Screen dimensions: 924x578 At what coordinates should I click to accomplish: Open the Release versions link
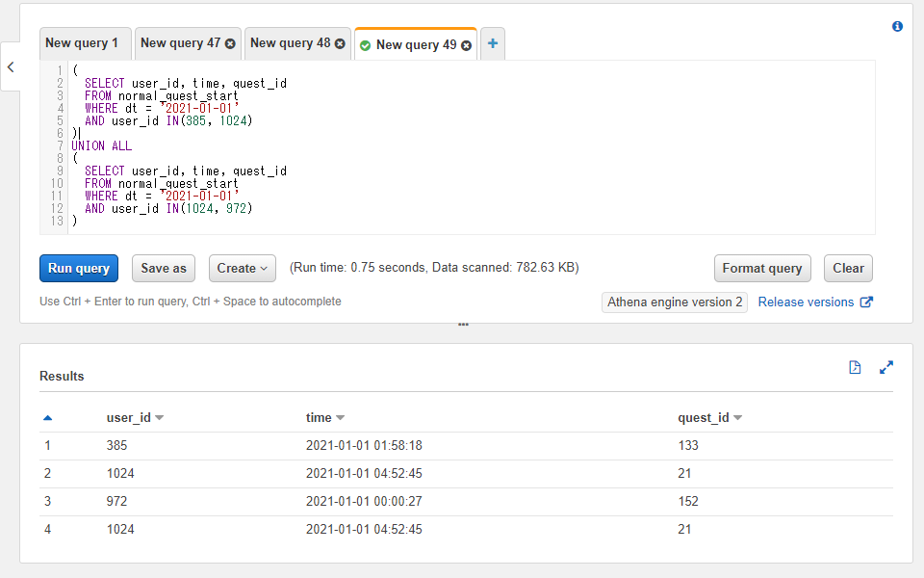click(x=806, y=302)
